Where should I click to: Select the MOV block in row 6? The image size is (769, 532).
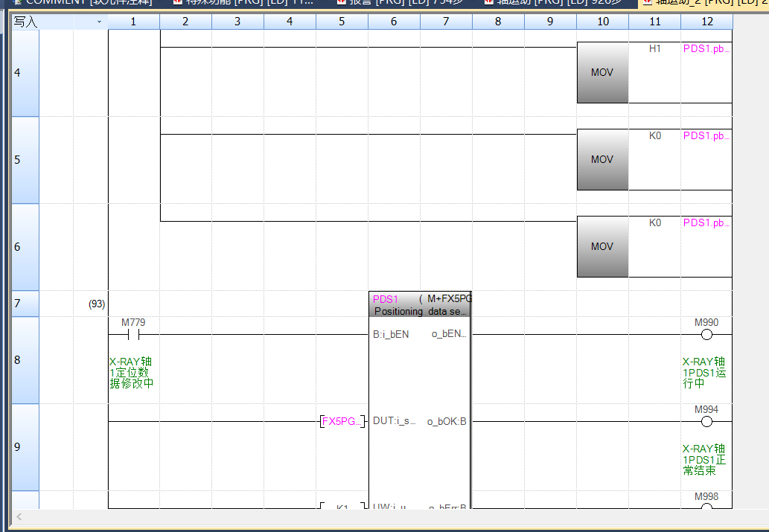click(x=602, y=247)
